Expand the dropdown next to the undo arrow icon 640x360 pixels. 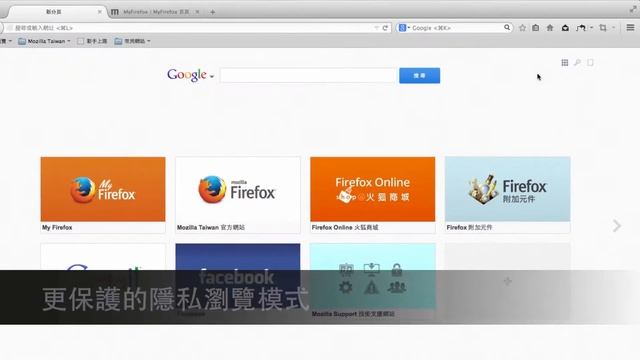[x=591, y=28]
